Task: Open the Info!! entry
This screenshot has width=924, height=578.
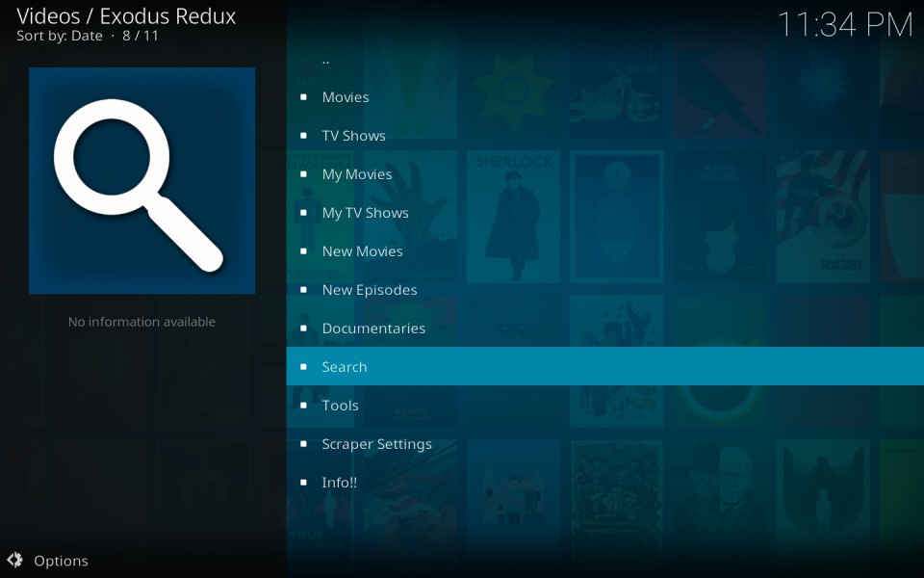Action: pyautogui.click(x=605, y=483)
